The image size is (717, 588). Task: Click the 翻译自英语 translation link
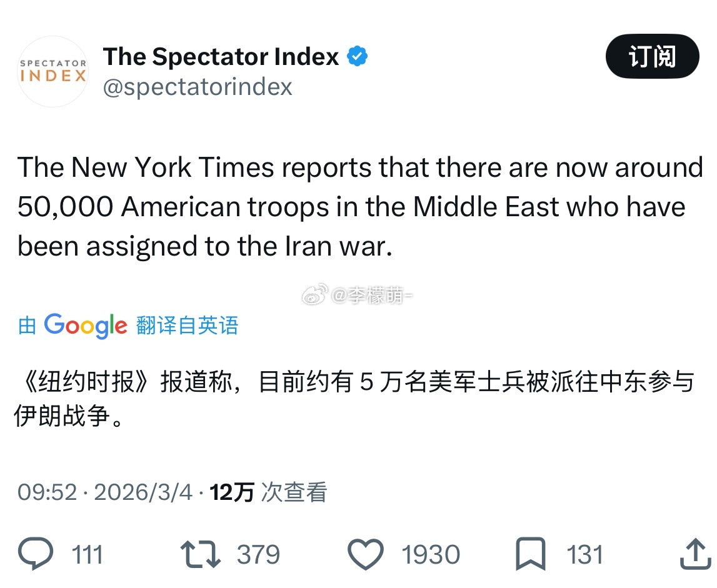186,324
